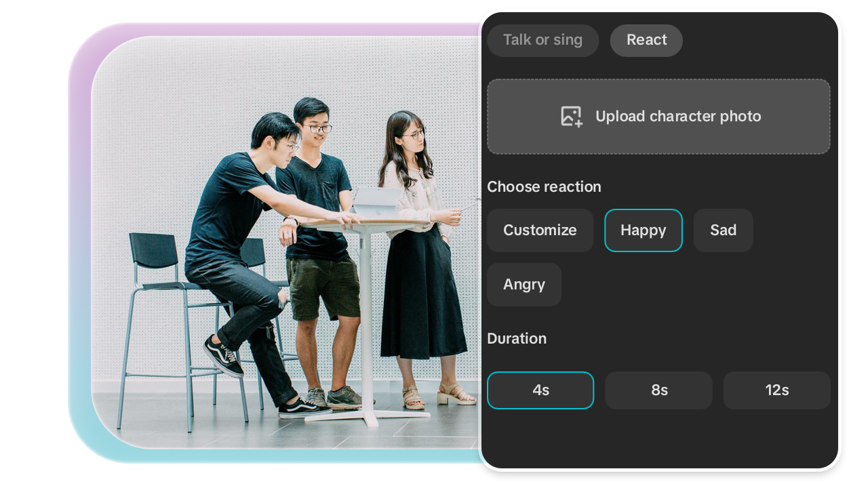Click the "Choose reaction" heading
Viewport: 868px width, 488px height.
point(544,186)
